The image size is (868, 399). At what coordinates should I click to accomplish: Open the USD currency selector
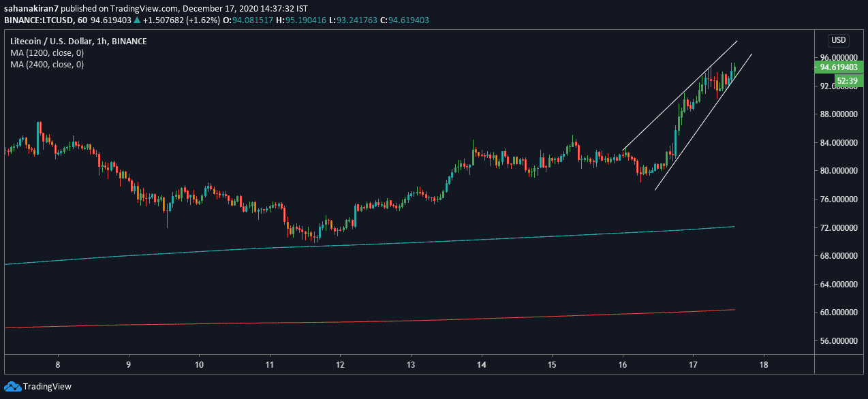pos(837,39)
